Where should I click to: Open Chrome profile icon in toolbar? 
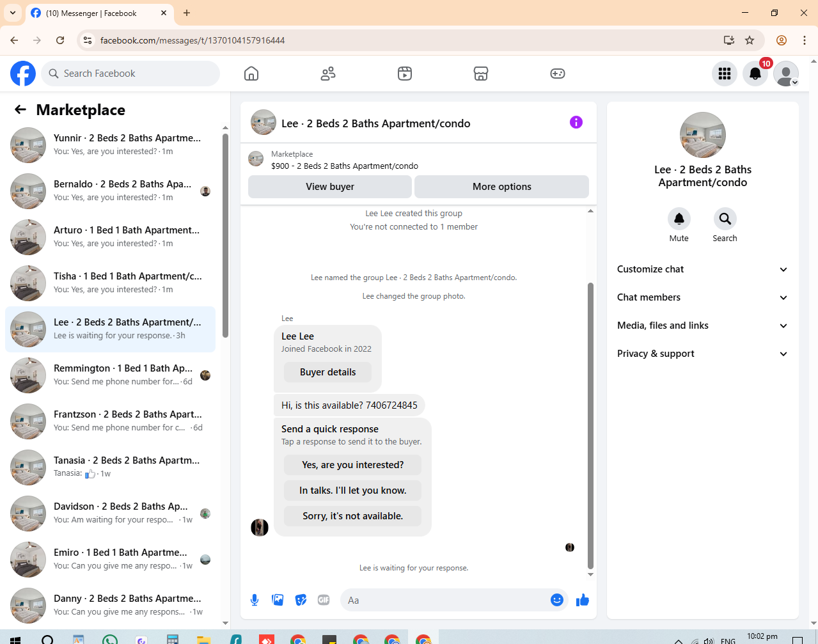782,40
